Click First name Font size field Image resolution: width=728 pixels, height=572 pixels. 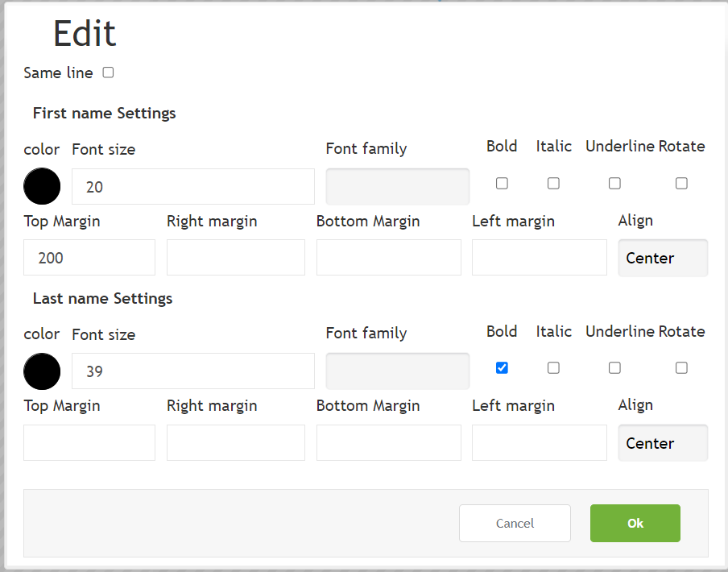click(x=193, y=187)
